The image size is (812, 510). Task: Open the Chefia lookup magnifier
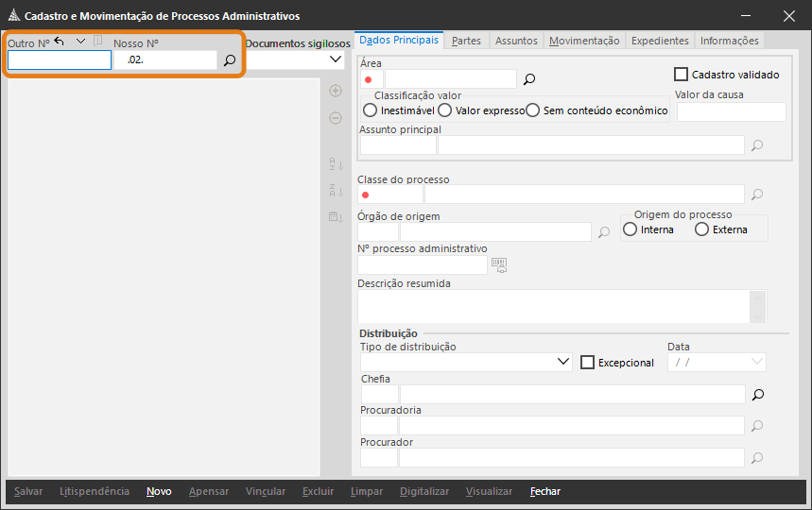[757, 394]
